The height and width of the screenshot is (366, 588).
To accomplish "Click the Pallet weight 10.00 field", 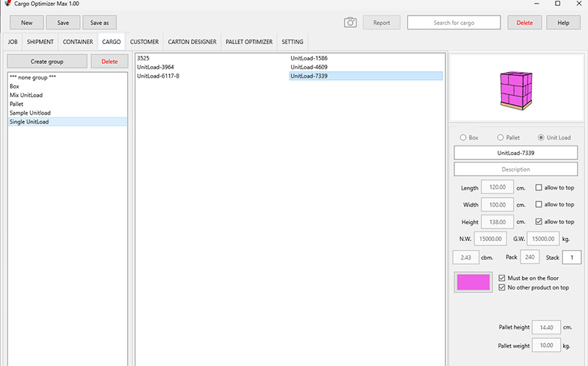I will click(x=546, y=345).
